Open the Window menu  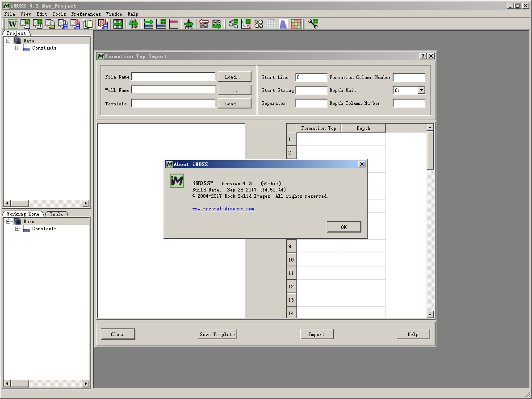(114, 14)
